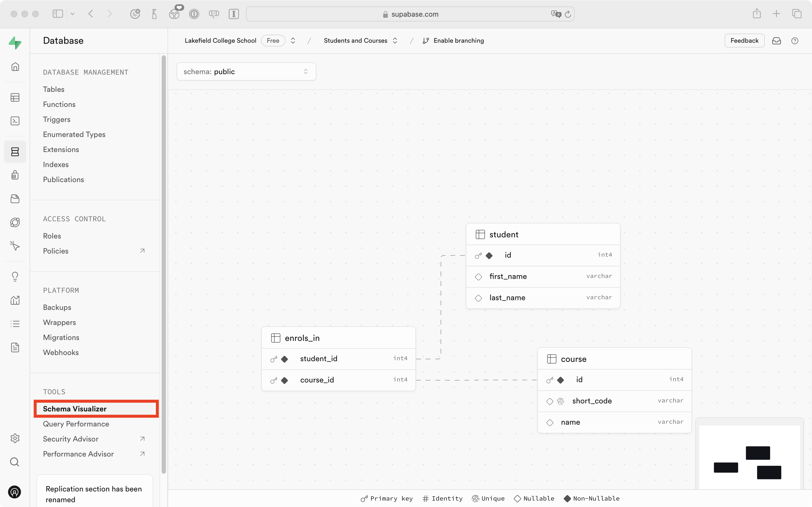Open the Storage sidebar icon
Image resolution: width=812 pixels, height=507 pixels.
(15, 199)
